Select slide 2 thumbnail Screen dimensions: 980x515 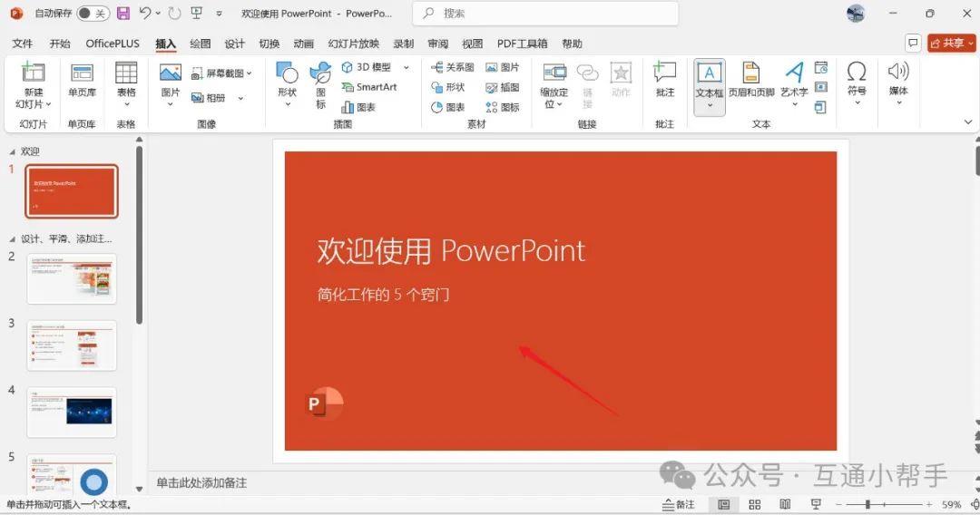click(72, 278)
